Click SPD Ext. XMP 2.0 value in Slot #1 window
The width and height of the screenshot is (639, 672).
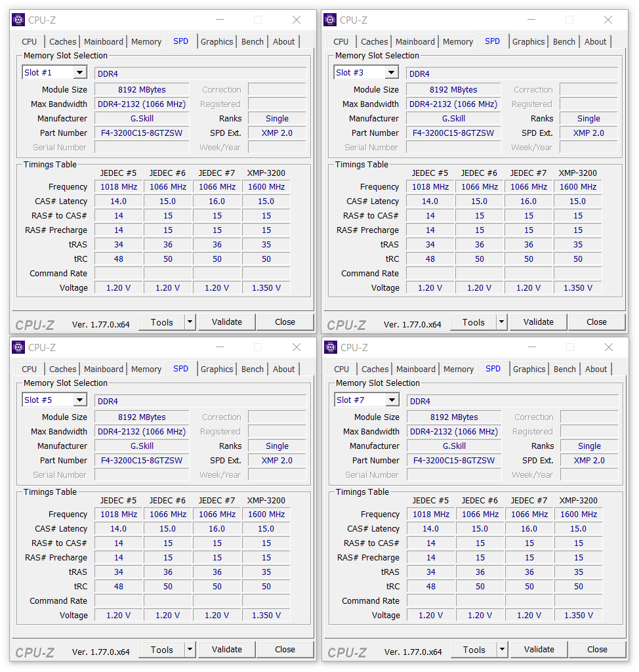278,133
